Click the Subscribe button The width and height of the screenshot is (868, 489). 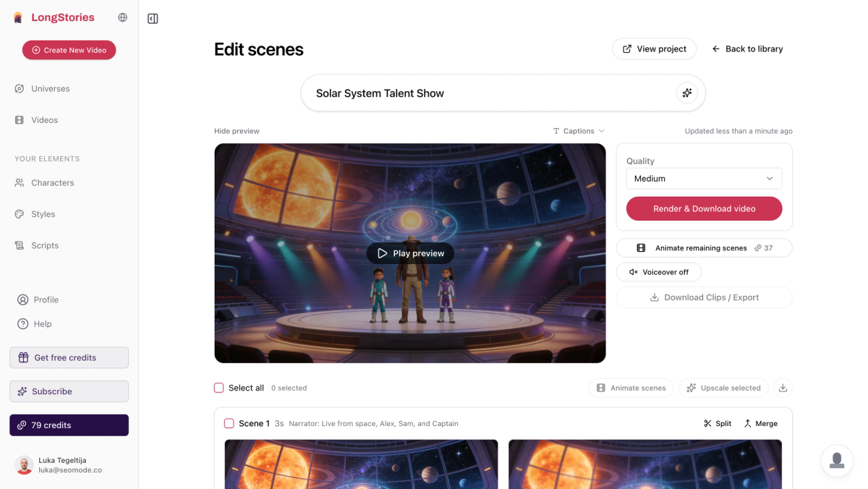tap(69, 391)
